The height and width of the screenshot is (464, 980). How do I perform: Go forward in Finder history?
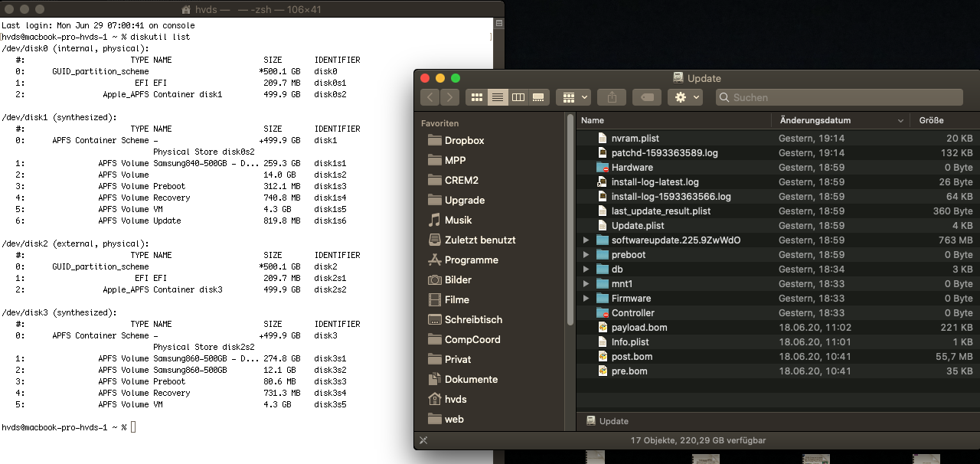click(449, 97)
